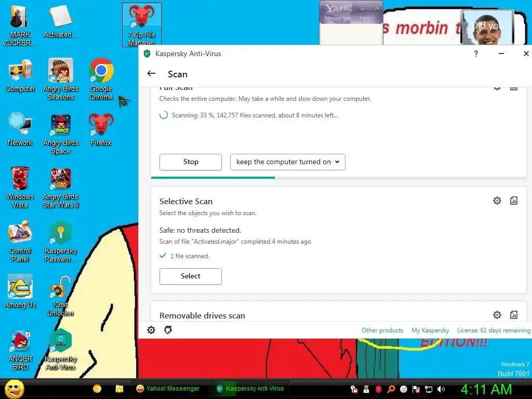The height and width of the screenshot is (399, 532).
Task: Click the volume speaker tray icon
Action: 441,389
